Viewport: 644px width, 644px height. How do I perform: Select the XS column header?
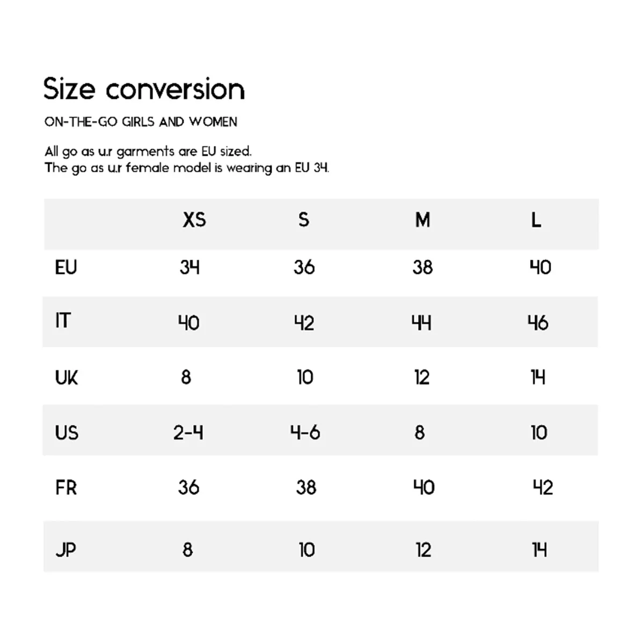pyautogui.click(x=194, y=219)
